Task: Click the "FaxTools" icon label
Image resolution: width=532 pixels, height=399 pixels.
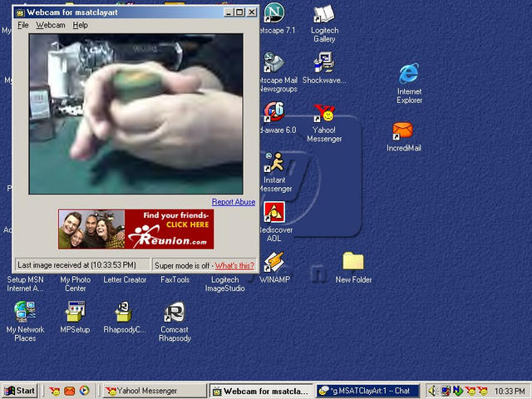Action: tap(175, 280)
